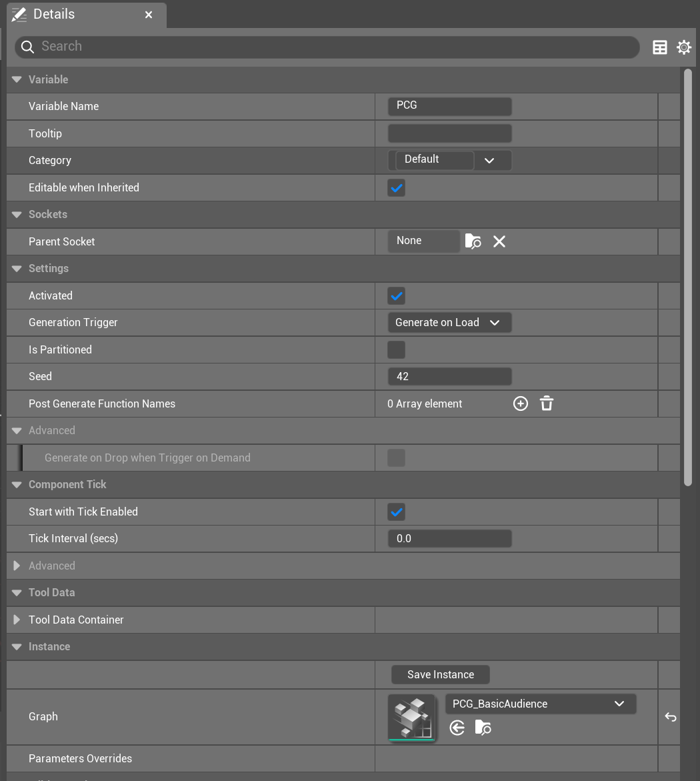Screen dimensions: 700x781
Task: Collapse the Instance section
Action: click(x=17, y=647)
